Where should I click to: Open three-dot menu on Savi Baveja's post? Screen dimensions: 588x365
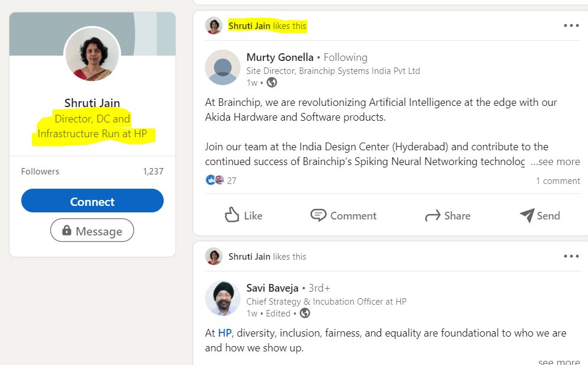pyautogui.click(x=571, y=256)
